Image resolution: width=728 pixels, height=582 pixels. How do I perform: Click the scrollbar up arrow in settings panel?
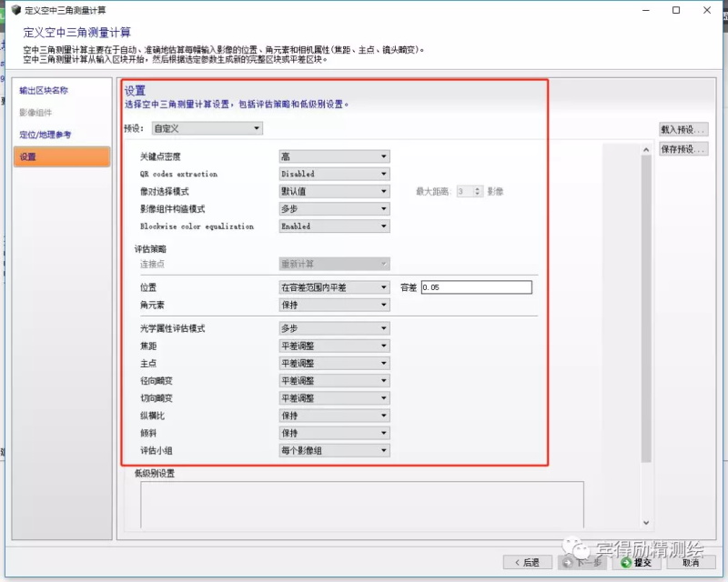click(x=646, y=147)
